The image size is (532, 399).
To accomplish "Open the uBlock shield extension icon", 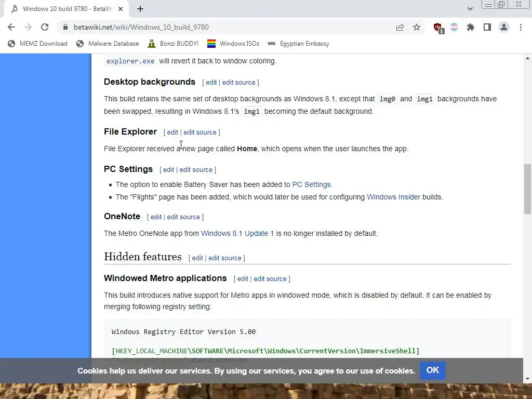I will (x=438, y=28).
